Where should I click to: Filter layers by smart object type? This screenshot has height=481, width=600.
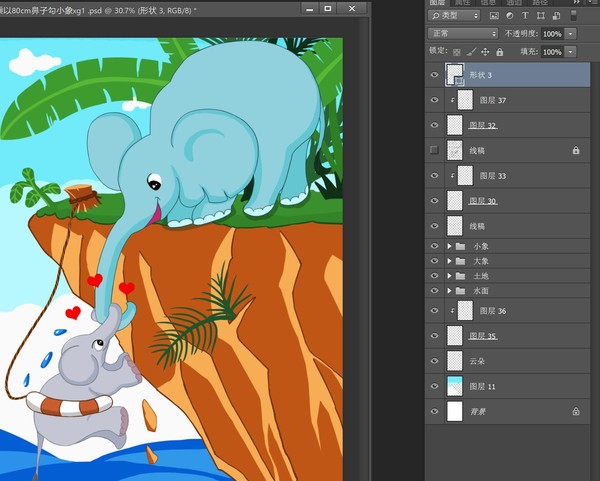coord(556,16)
